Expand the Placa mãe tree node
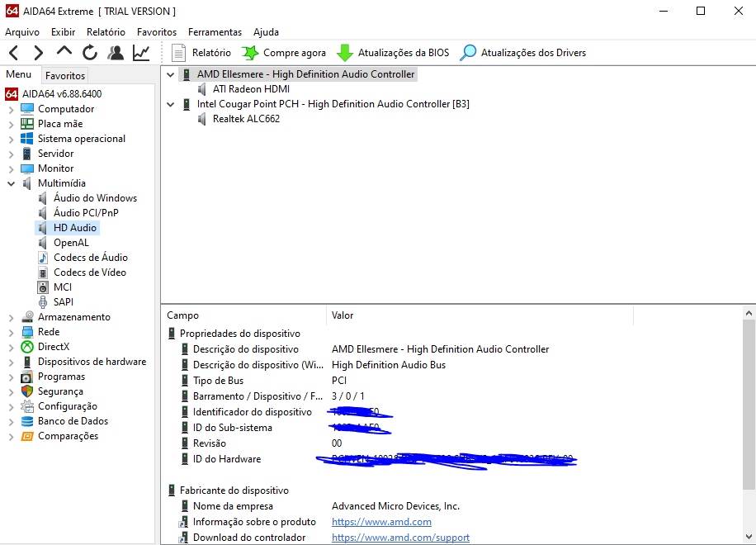Viewport: 756px width, 545px height. click(11, 125)
